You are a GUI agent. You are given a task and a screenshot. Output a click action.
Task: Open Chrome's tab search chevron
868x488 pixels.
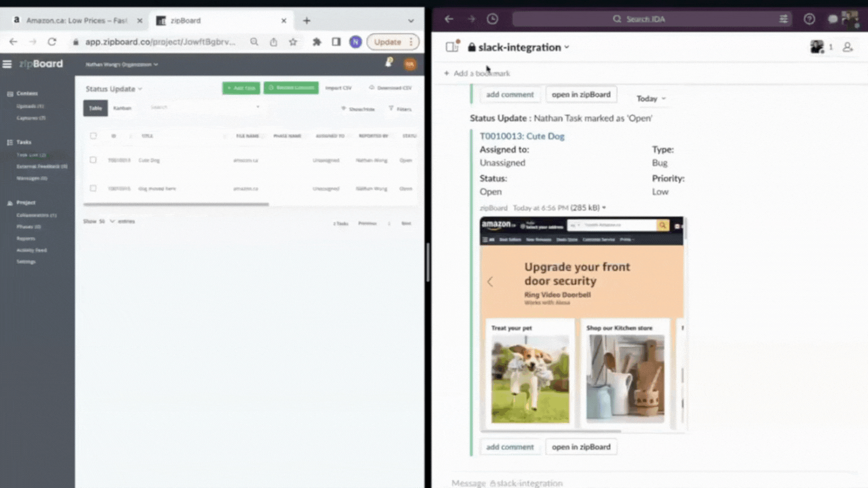[411, 20]
